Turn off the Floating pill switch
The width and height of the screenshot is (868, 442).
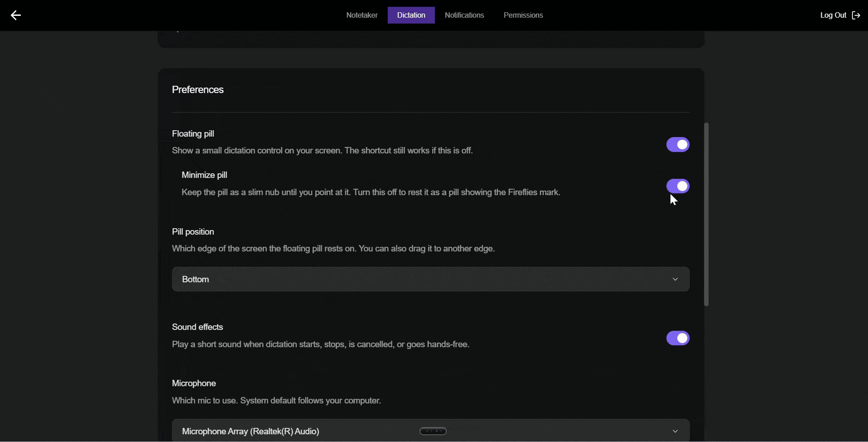click(x=678, y=145)
